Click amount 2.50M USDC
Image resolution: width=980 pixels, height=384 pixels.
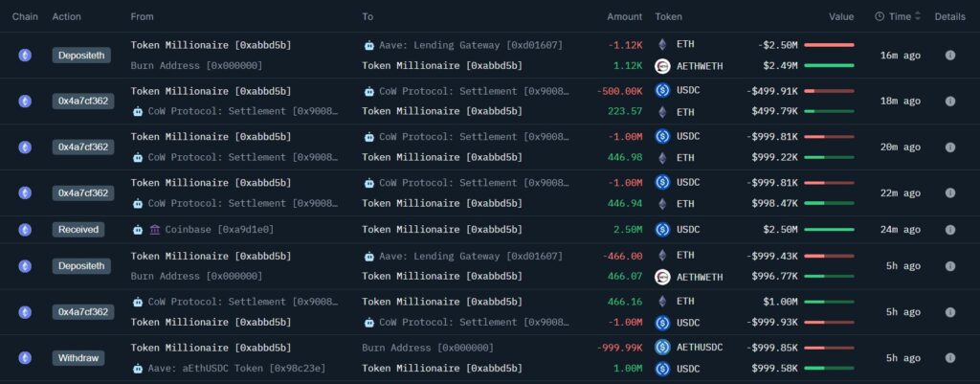[x=628, y=230]
